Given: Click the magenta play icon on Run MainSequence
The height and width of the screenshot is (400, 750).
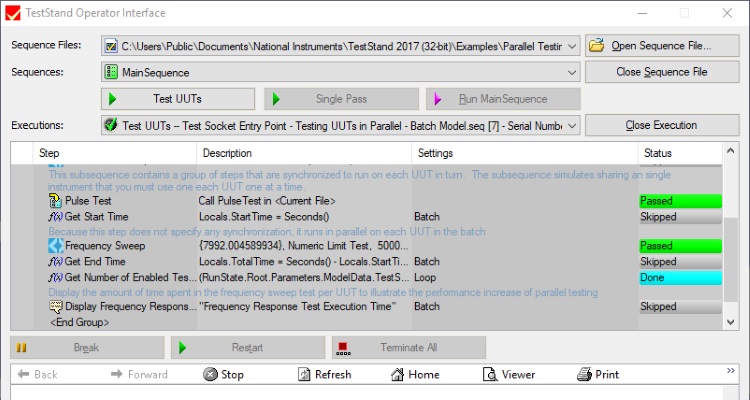Looking at the screenshot, I should point(438,99).
